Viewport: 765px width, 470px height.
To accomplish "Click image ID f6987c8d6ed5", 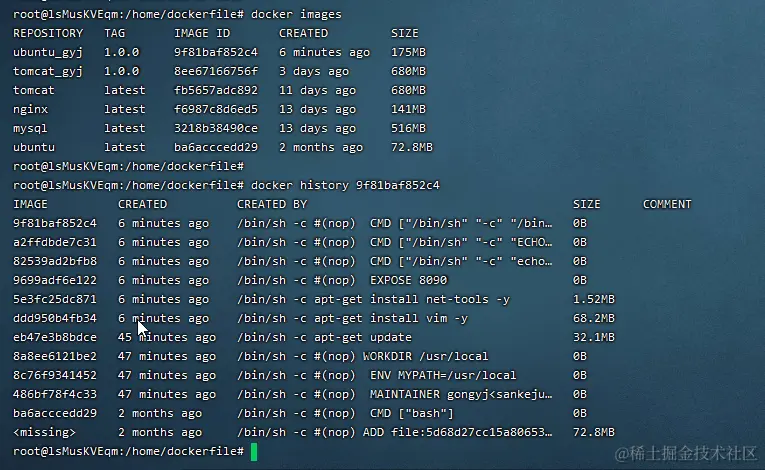I will click(x=216, y=109).
